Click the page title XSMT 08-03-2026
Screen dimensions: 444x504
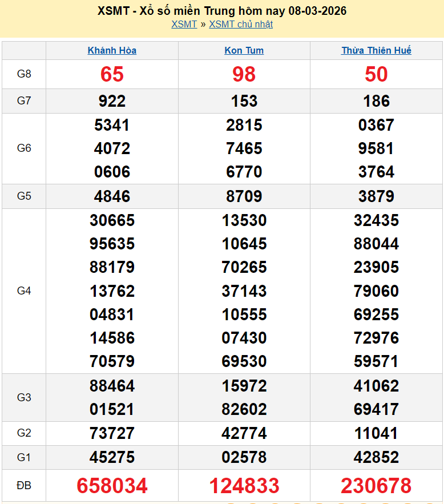point(222,11)
